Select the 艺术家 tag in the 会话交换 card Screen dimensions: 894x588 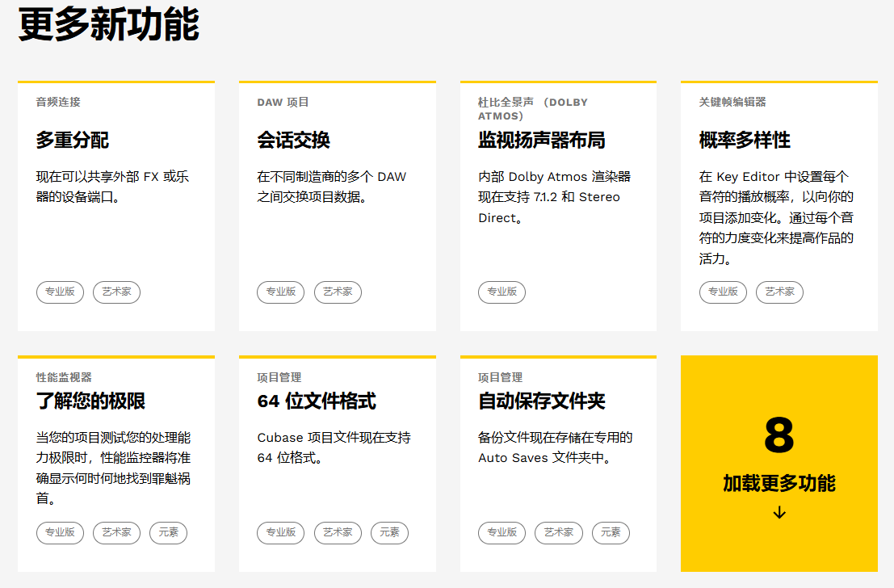pyautogui.click(x=338, y=292)
